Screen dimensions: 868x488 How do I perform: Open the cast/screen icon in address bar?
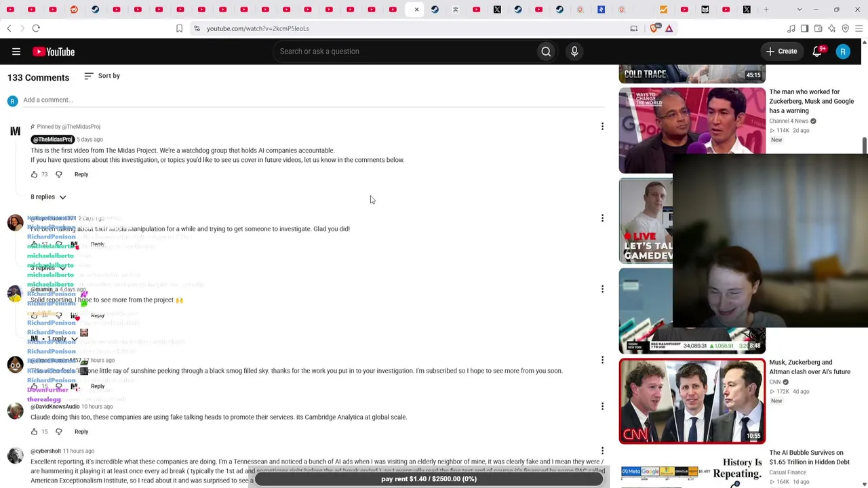click(634, 28)
